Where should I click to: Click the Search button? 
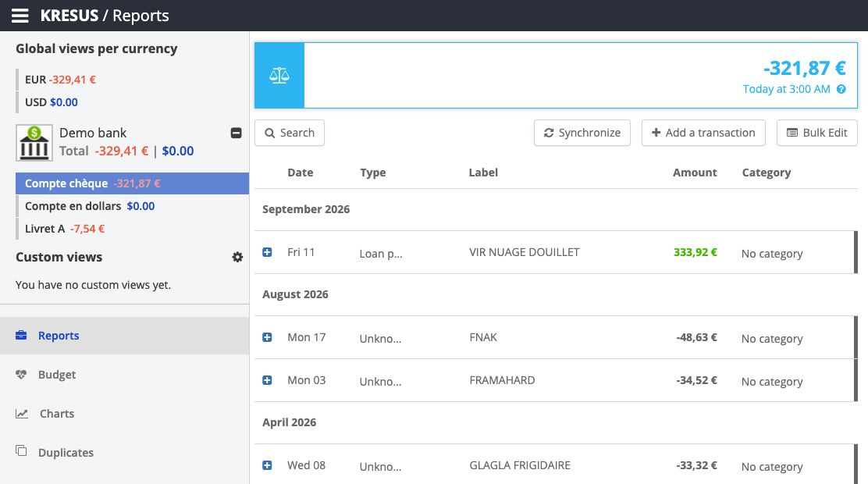[290, 133]
